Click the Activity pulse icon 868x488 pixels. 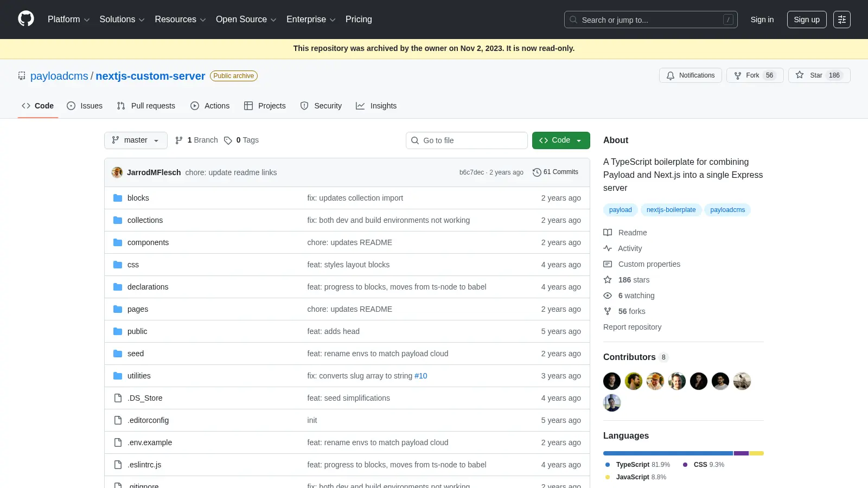click(x=608, y=248)
